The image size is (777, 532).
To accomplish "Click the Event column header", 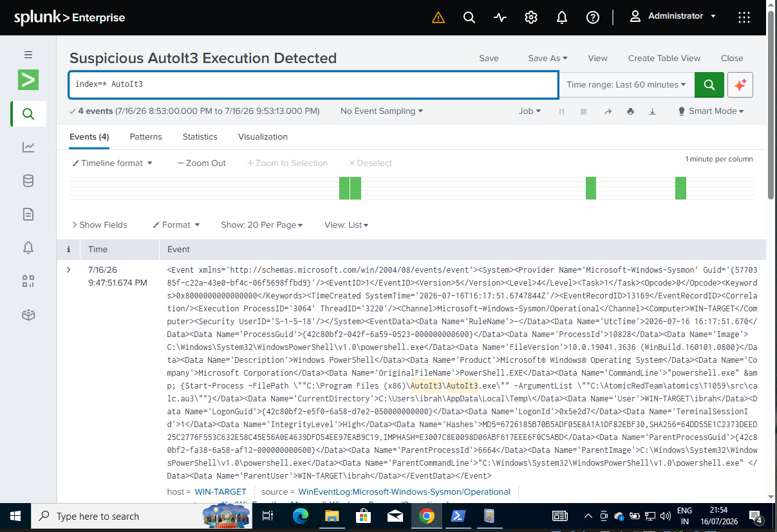I will pos(178,250).
